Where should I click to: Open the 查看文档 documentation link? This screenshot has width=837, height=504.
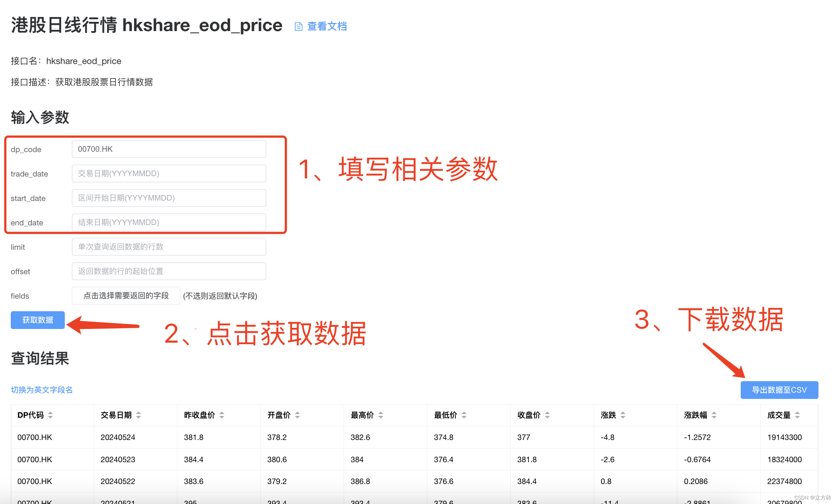pyautogui.click(x=327, y=26)
